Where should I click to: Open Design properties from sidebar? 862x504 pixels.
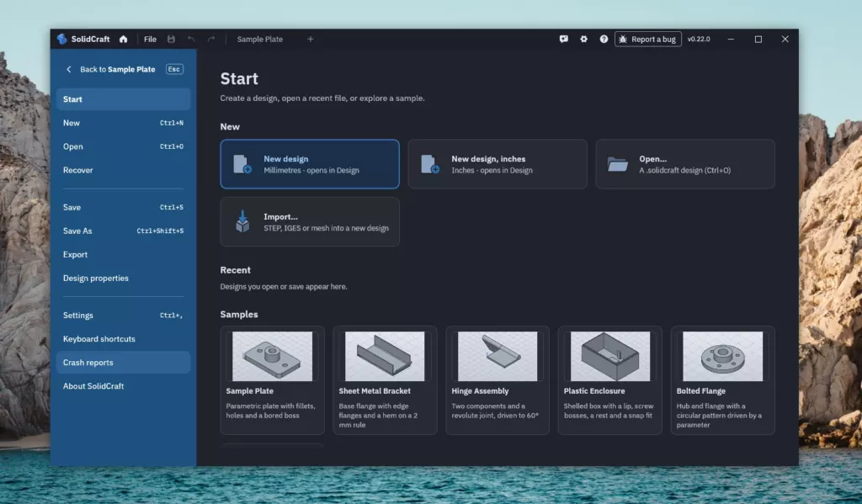(x=123, y=279)
